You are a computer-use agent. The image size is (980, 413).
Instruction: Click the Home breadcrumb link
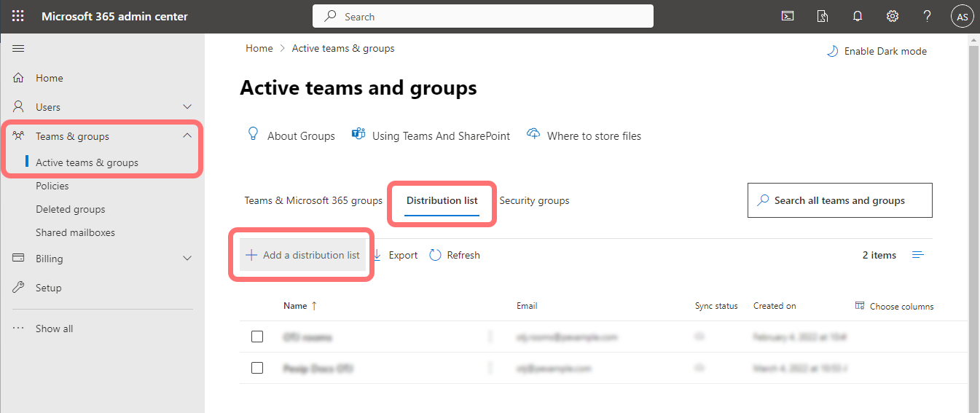click(x=259, y=48)
